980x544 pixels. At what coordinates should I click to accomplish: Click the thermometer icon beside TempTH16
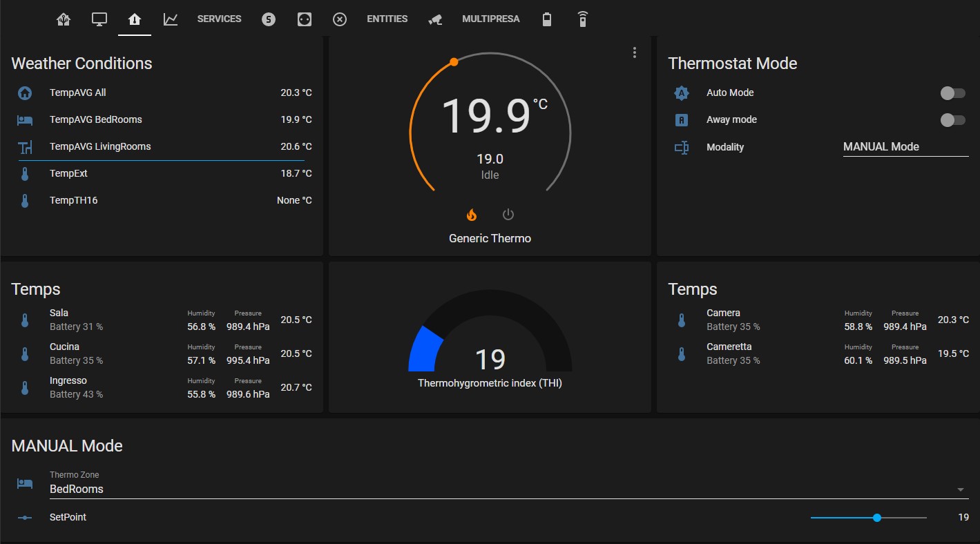[x=25, y=201]
